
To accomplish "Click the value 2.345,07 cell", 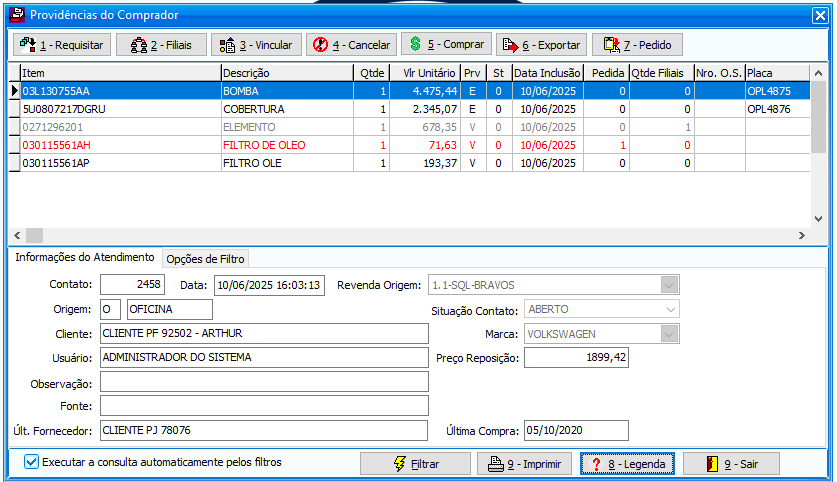I will pos(425,109).
